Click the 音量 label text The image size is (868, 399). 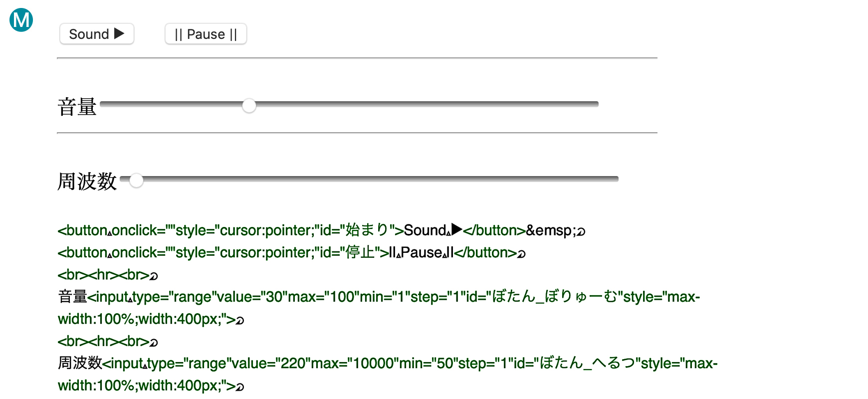pos(77,107)
